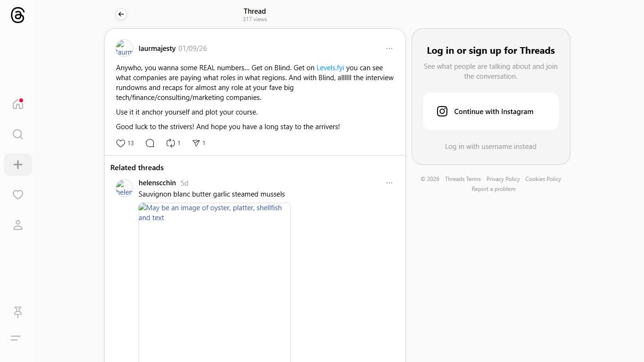Click Log in with username instead
Viewport: 644px width, 362px height.
[490, 147]
